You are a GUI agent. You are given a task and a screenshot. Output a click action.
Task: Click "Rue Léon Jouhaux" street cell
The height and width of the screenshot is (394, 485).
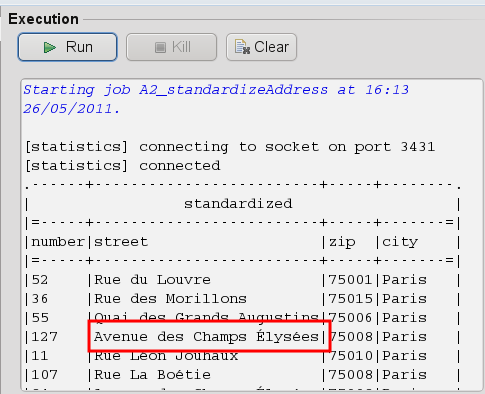point(166,356)
